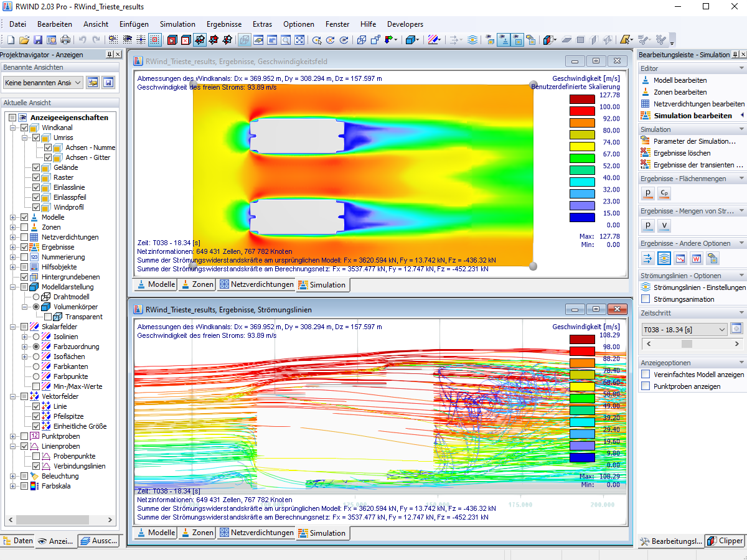This screenshot has height=560, width=747.
Task: Click the zoom-all fit view toolbar icon
Action: point(299,40)
